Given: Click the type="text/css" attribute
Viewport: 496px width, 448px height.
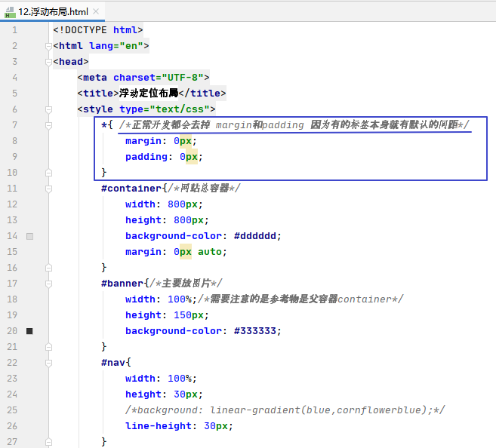Looking at the screenshot, I should tap(165, 109).
